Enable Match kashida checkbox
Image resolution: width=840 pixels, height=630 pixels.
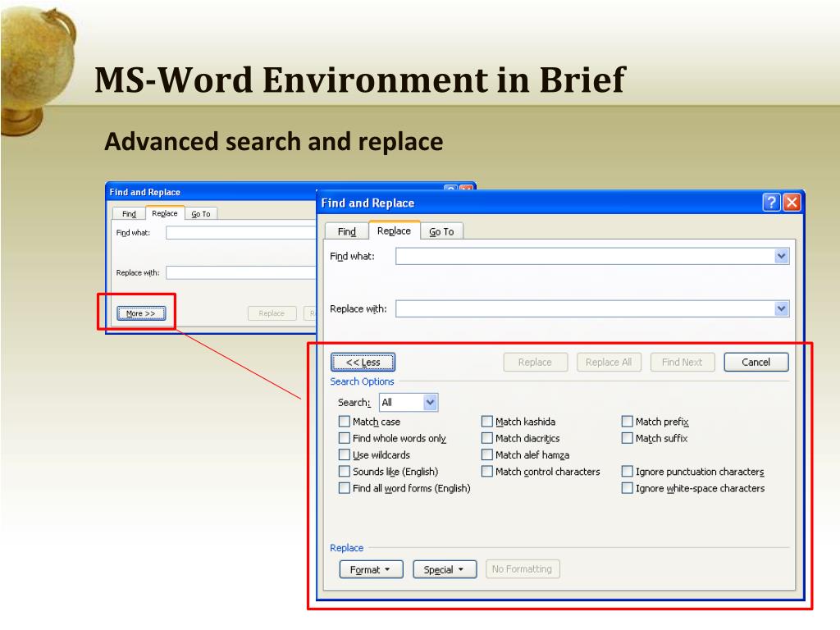click(x=487, y=422)
